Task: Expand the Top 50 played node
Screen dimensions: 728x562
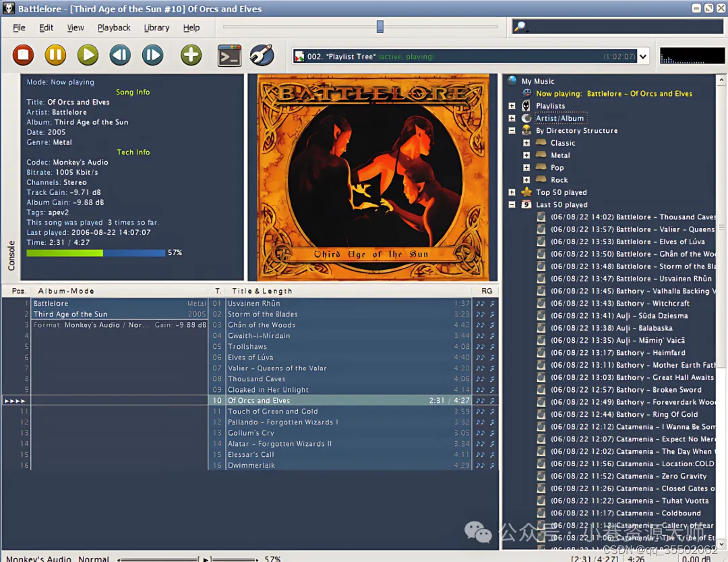Action: pyautogui.click(x=512, y=192)
